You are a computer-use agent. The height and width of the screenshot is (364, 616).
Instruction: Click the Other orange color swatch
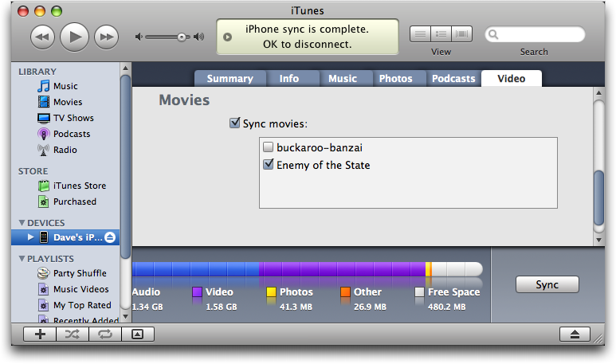pyautogui.click(x=345, y=292)
